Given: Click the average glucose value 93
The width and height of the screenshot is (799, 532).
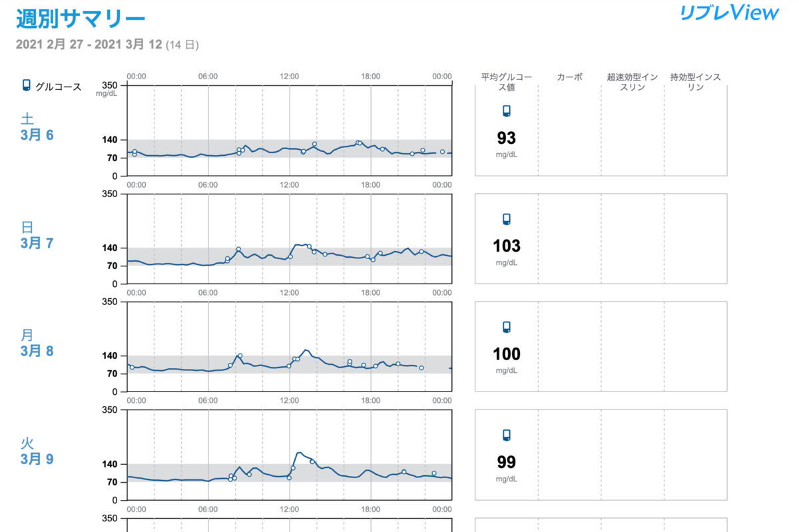Looking at the screenshot, I should coord(507,138).
